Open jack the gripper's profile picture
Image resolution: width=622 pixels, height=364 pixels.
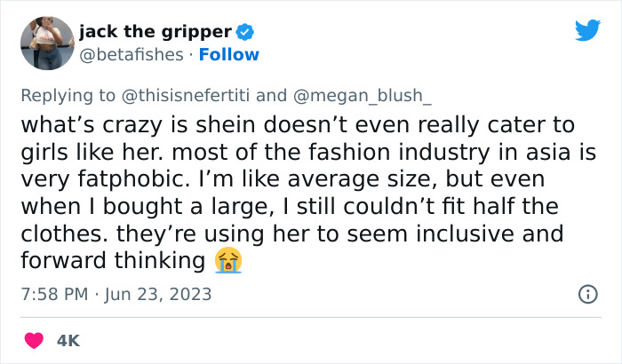(x=41, y=44)
